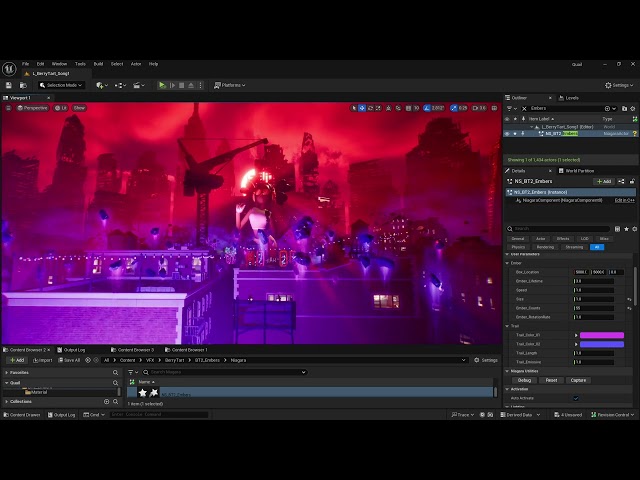Collapse the L_BerryTart_Song1 (Editor) tree row
Viewport: 640px width, 480px height.
pos(531,127)
